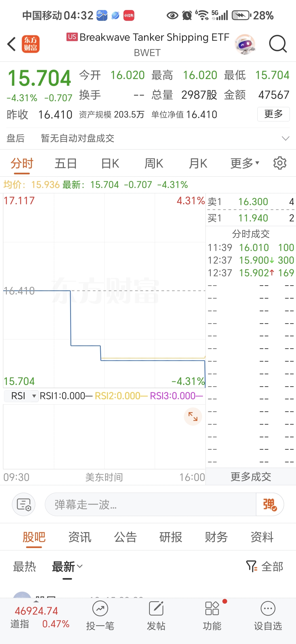This screenshot has width=296, height=644.
Task: Tap the robot assistant avatar icon
Action: tap(245, 44)
